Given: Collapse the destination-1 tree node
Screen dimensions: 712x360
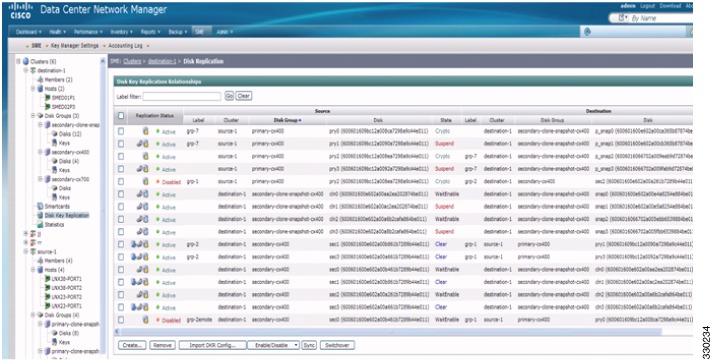Looking at the screenshot, I should click(x=26, y=70).
